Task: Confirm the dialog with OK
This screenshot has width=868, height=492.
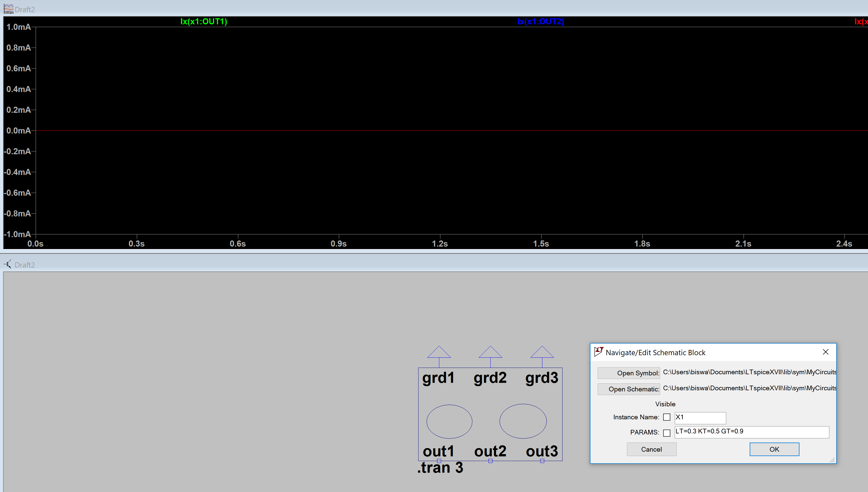Action: pos(774,449)
